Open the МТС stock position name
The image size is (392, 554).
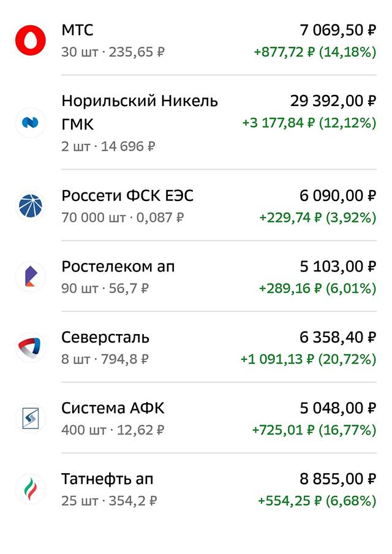tap(77, 30)
